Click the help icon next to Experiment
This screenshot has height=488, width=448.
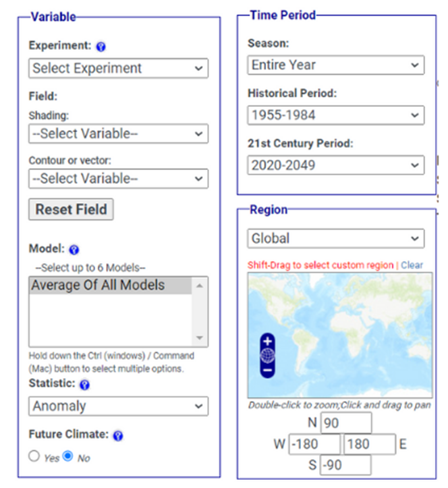pos(101,47)
